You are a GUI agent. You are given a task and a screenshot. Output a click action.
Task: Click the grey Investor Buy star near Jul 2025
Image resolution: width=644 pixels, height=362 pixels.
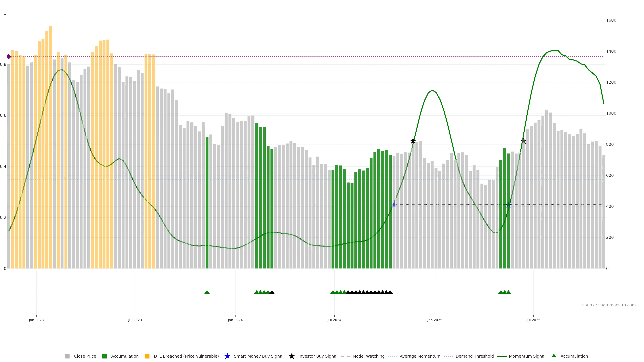523,141
